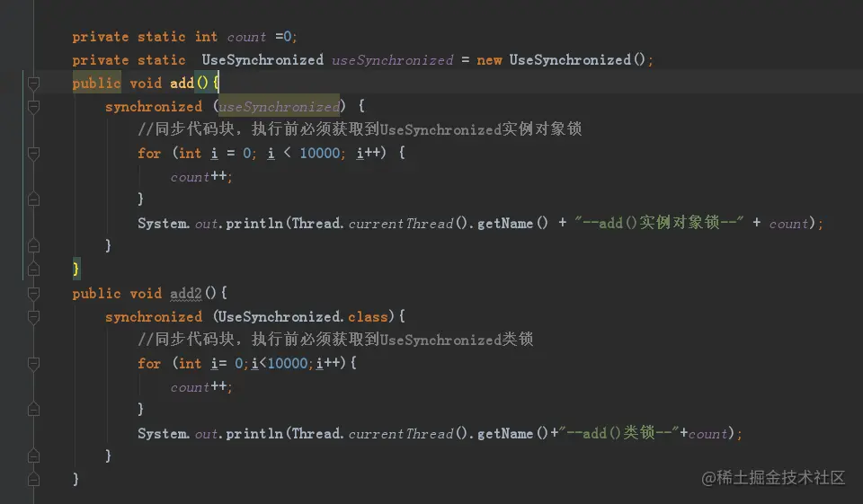Click the comment ending with '实例对象锁'
863x504 pixels.
[360, 129]
